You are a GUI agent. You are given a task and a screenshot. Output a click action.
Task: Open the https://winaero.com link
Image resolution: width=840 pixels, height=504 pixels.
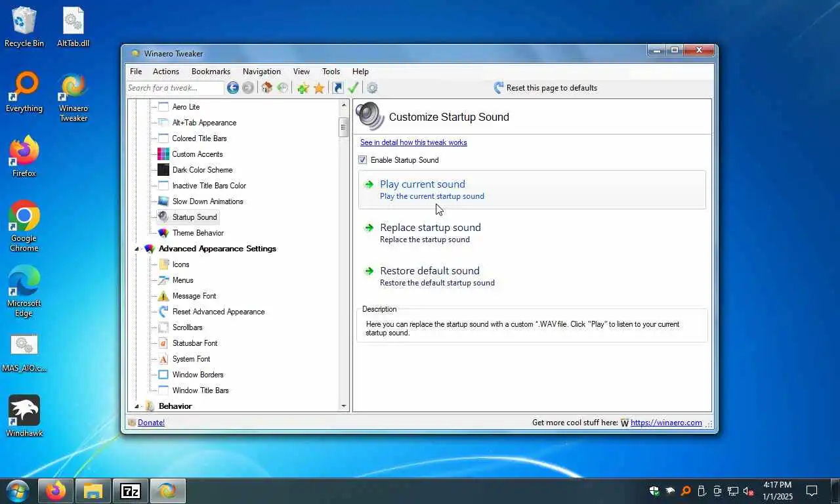coord(666,423)
